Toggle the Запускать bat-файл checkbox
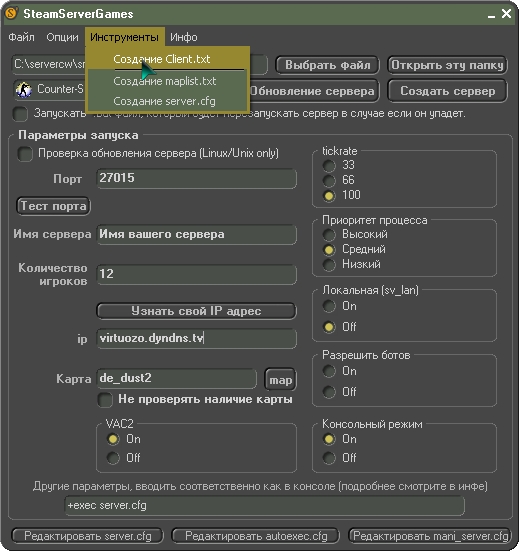This screenshot has height=551, width=519. pos(20,114)
